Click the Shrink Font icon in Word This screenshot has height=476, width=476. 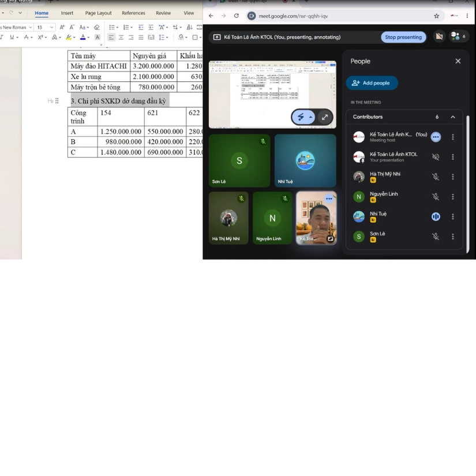pos(72,27)
